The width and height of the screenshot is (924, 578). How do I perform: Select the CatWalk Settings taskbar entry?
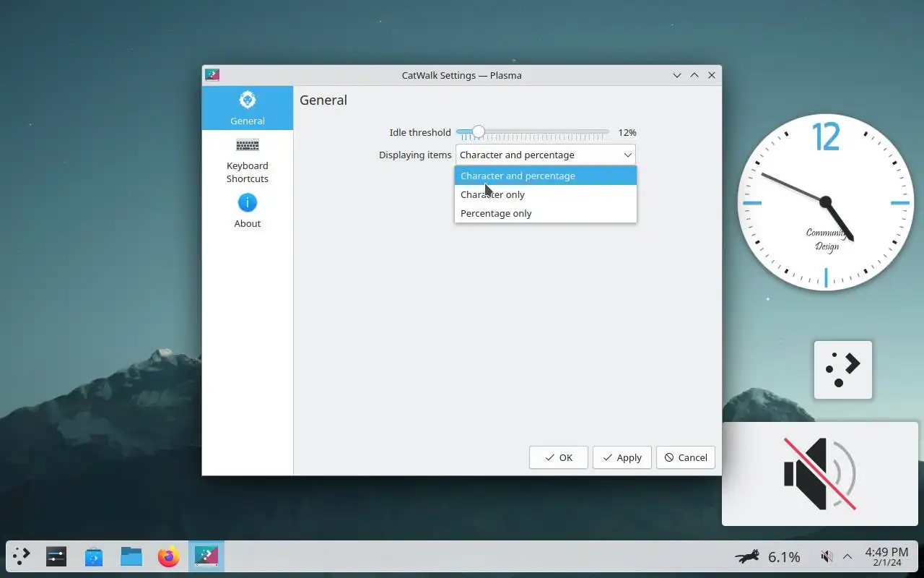pyautogui.click(x=206, y=557)
